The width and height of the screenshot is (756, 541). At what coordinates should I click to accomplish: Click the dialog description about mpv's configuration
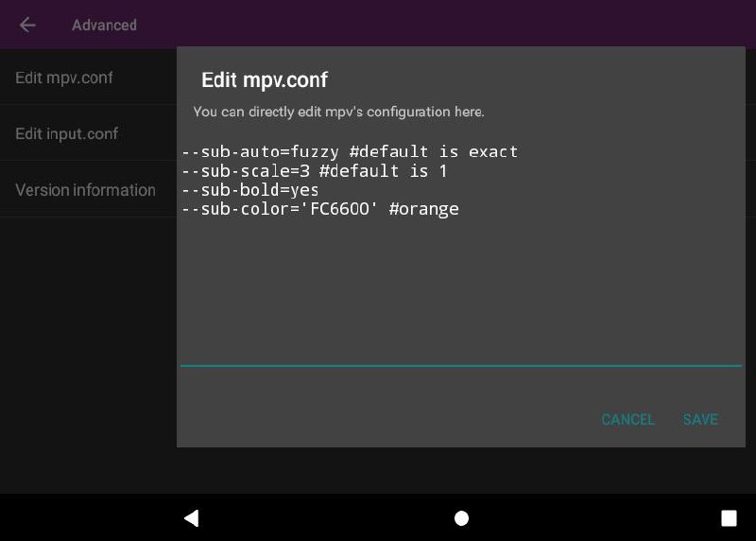pos(338,112)
